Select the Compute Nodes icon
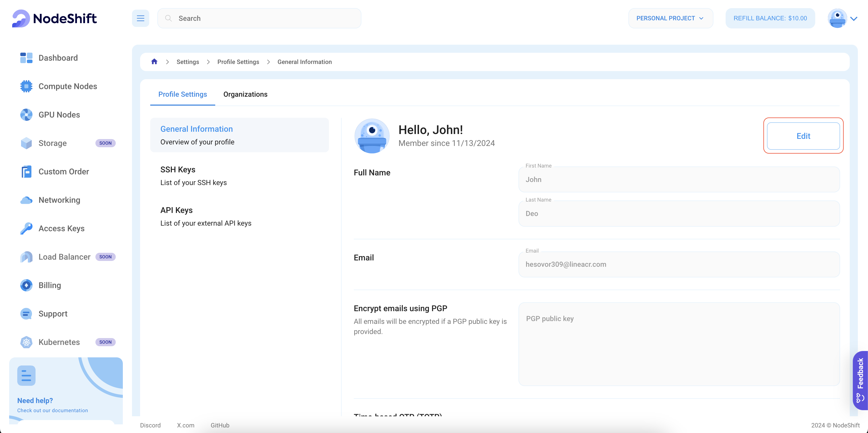 (x=26, y=86)
